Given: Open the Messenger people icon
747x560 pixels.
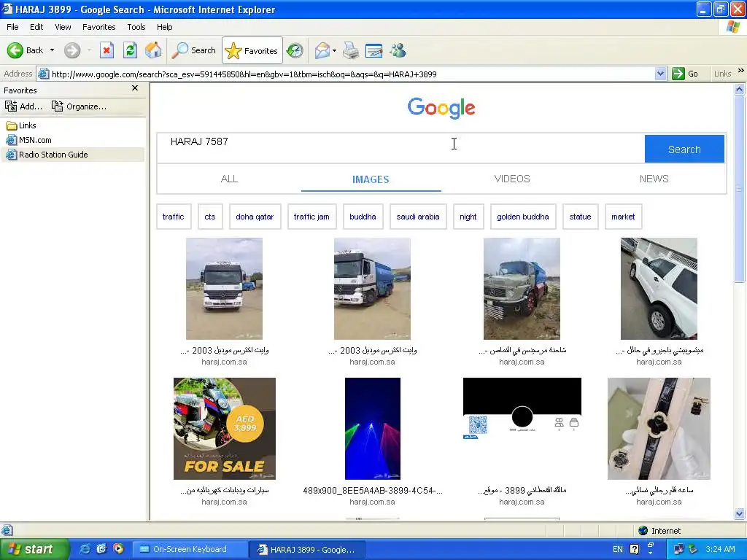Looking at the screenshot, I should pyautogui.click(x=398, y=50).
